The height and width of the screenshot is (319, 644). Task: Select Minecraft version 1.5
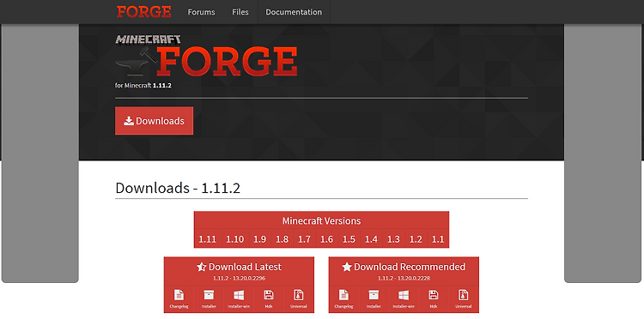pyautogui.click(x=349, y=239)
